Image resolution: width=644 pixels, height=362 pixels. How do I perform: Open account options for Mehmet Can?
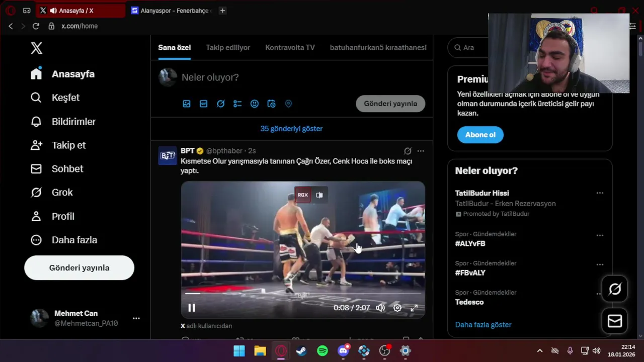136,318
